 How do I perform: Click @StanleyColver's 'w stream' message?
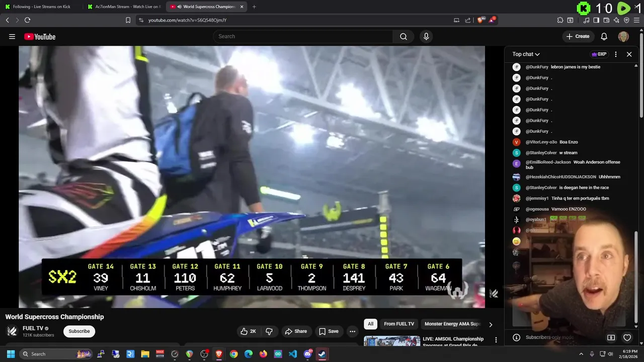click(568, 153)
